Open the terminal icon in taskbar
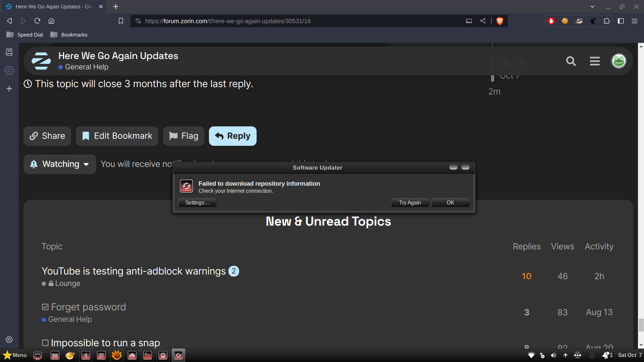644x362 pixels. pos(148,355)
